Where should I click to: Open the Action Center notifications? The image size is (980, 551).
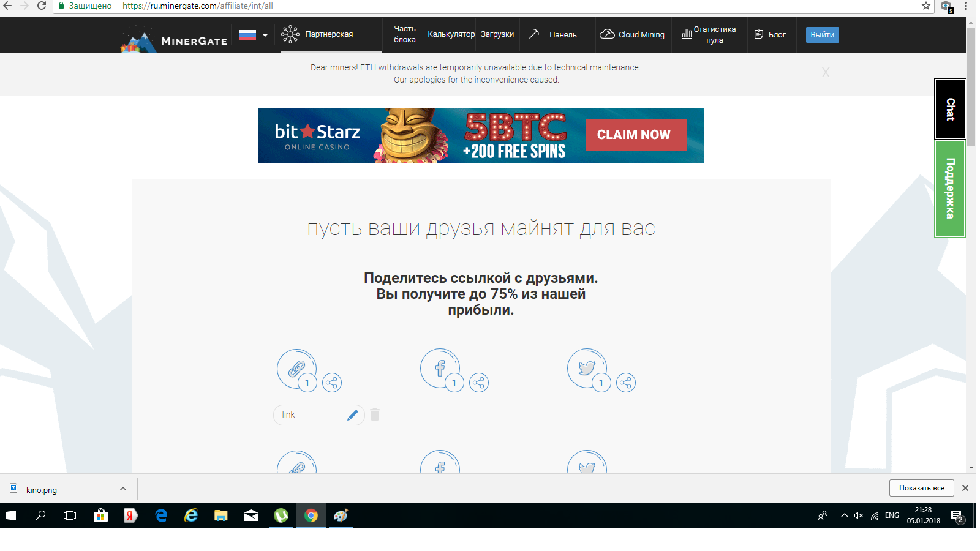tap(958, 516)
